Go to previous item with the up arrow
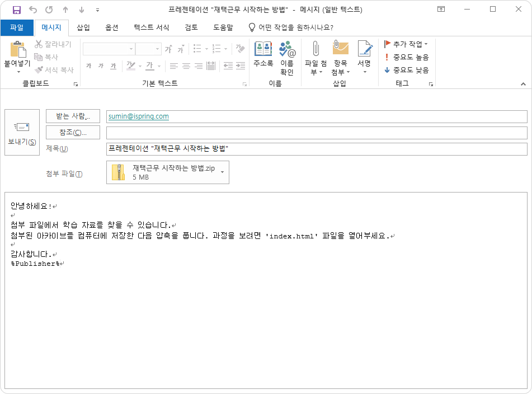 [x=65, y=10]
